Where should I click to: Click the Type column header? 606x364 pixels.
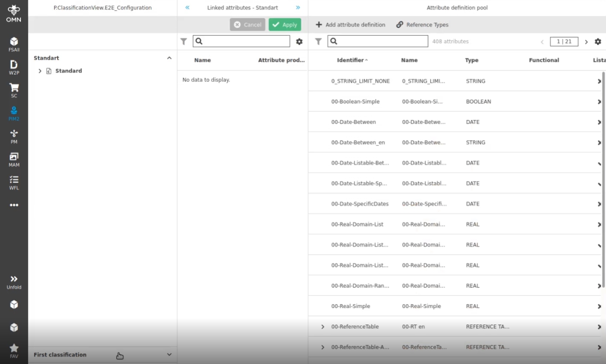click(471, 60)
